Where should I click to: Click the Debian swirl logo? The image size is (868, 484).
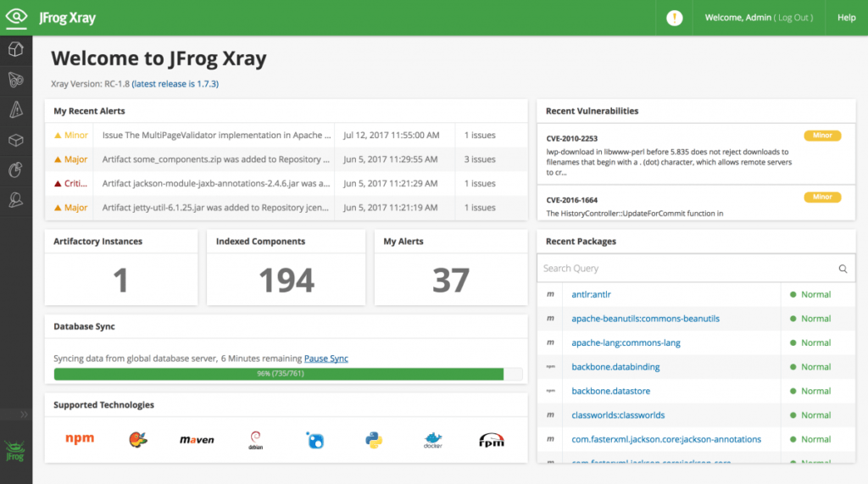point(254,439)
